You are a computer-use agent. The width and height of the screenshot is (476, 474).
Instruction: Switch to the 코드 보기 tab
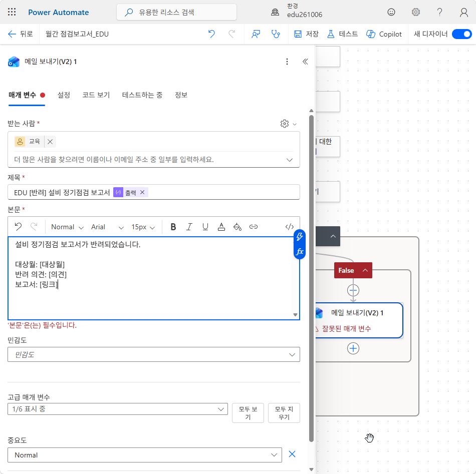pos(96,95)
